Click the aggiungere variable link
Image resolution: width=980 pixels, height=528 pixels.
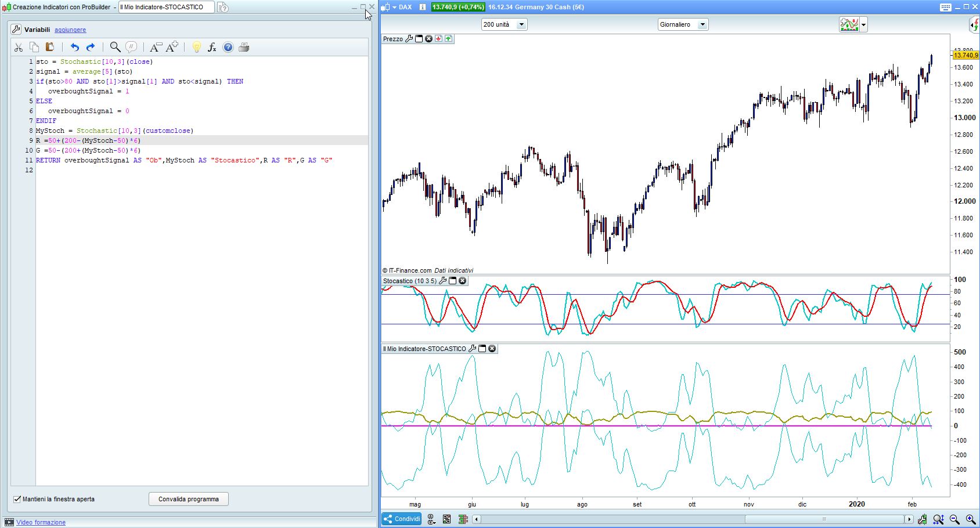70,30
